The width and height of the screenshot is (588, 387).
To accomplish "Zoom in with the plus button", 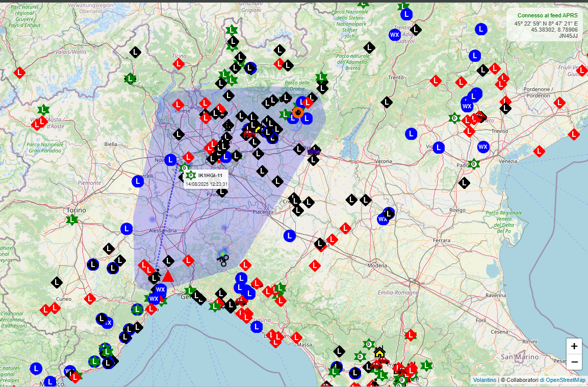I will [574, 346].
